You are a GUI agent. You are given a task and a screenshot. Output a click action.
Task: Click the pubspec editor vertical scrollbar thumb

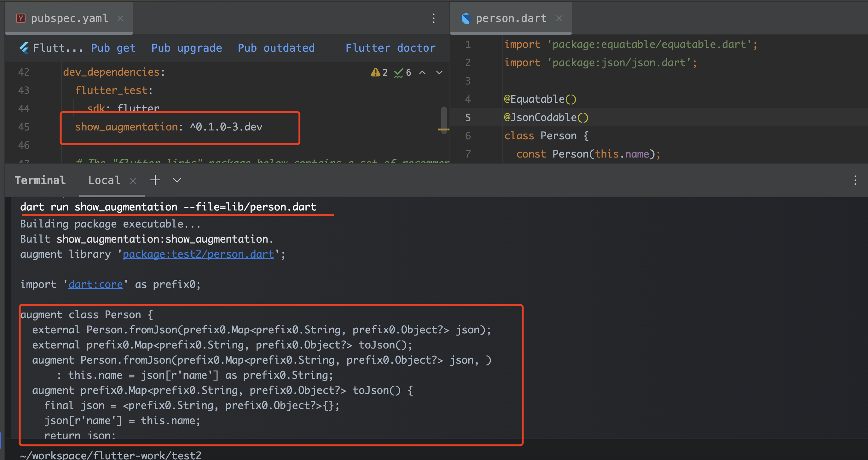pos(444,120)
